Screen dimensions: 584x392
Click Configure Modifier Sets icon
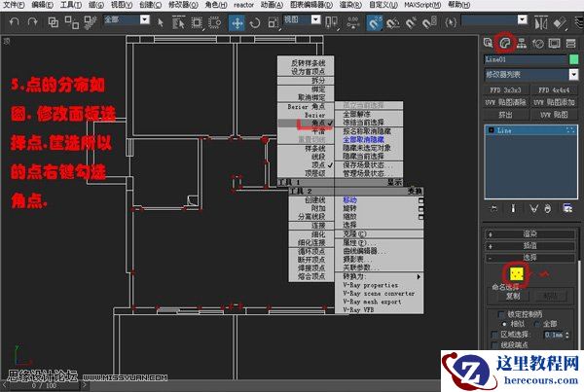click(x=567, y=208)
